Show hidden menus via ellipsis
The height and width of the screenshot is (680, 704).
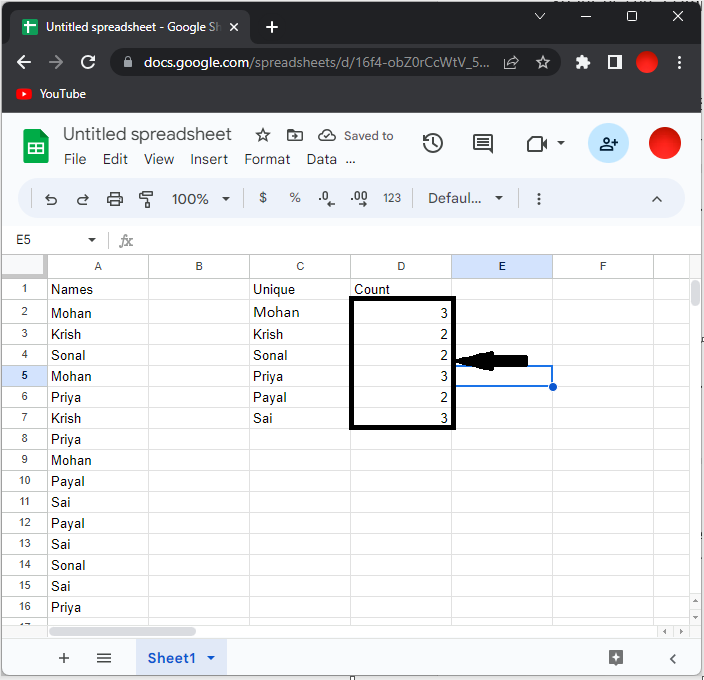pos(350,161)
